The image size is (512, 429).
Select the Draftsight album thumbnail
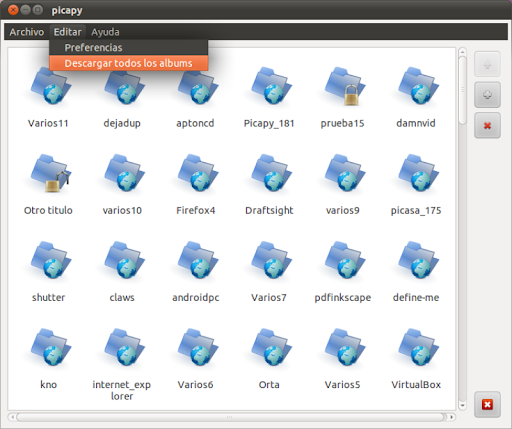click(271, 173)
